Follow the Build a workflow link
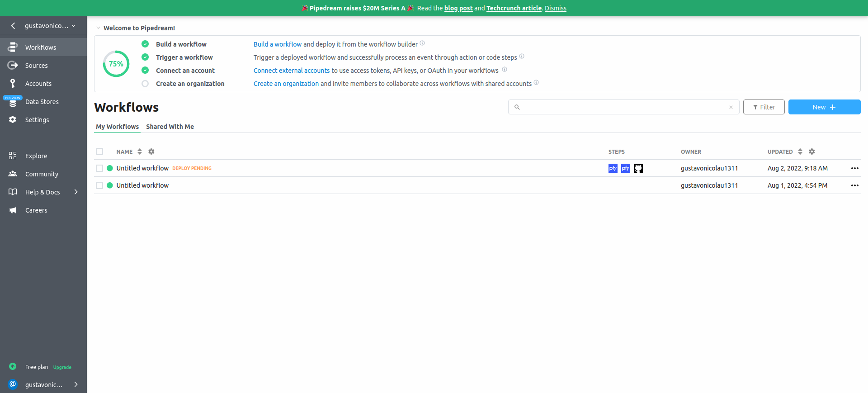 click(278, 44)
